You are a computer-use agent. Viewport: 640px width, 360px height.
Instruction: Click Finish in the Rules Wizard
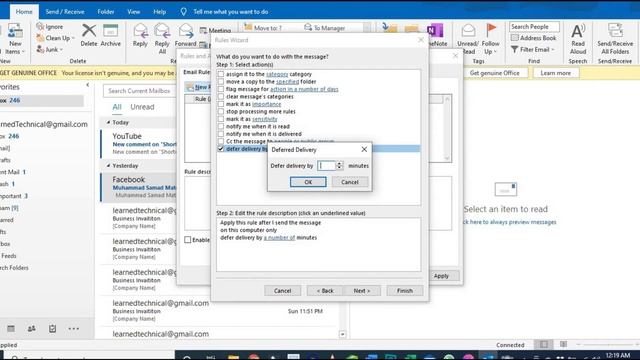(x=404, y=291)
